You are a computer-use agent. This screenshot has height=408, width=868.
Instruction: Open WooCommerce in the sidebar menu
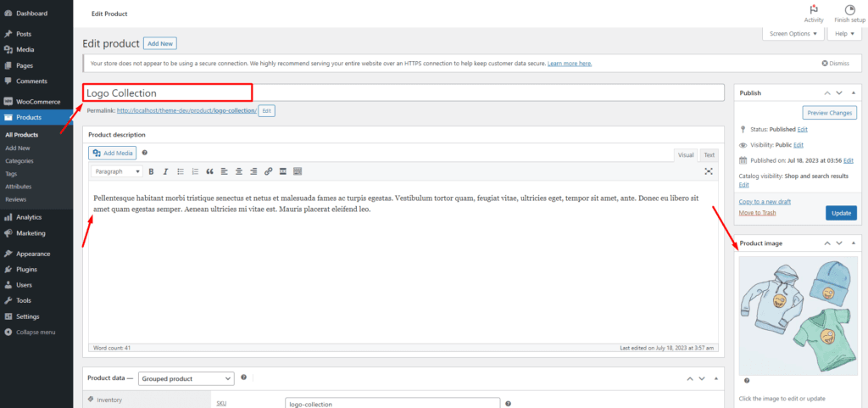[37, 102]
